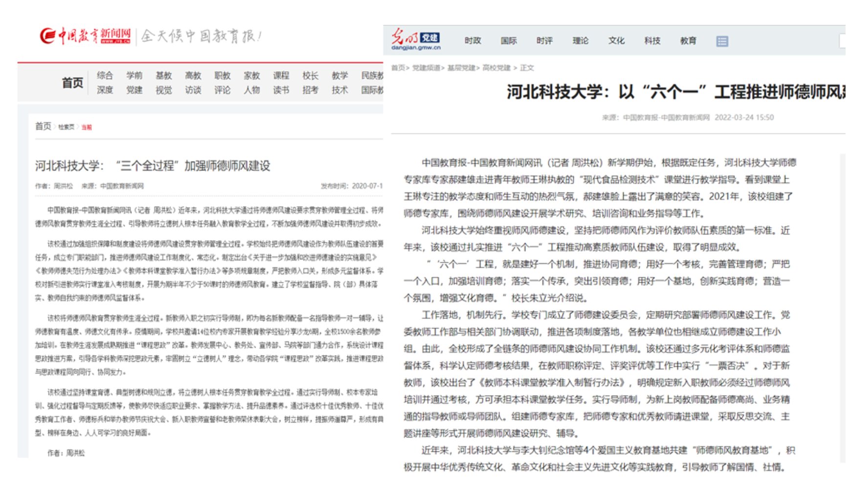This screenshot has height=504, width=846.
Task: Select the 科技 tab on 光明党建
Action: (652, 41)
